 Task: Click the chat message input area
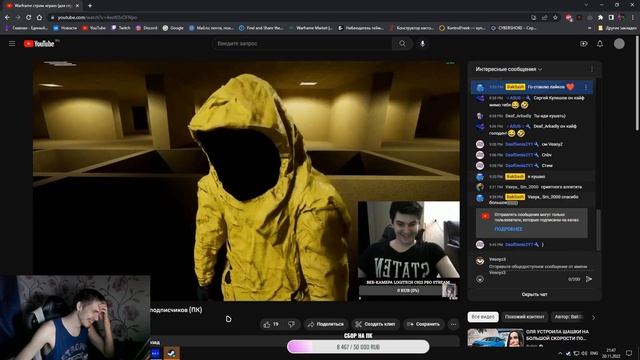[538, 269]
